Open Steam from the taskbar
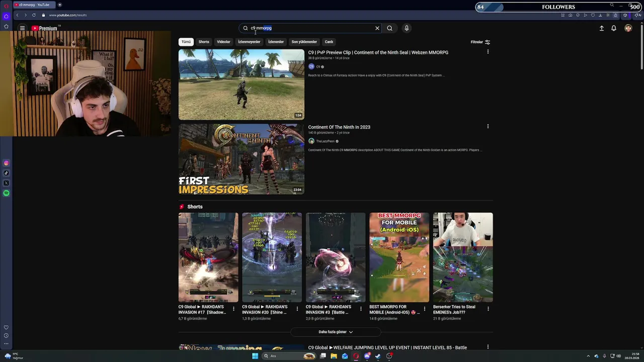This screenshot has width=644, height=362. point(378,356)
